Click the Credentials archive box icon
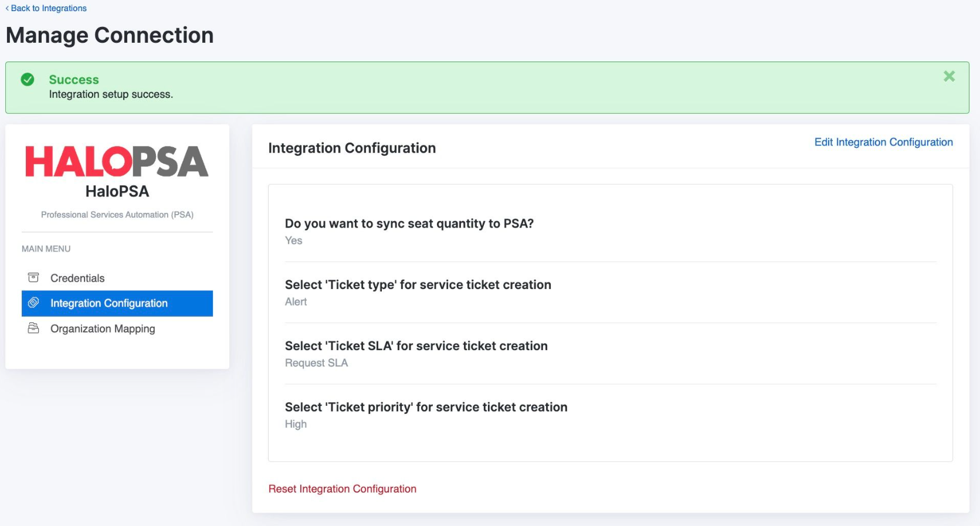This screenshot has height=526, width=980. [x=33, y=277]
